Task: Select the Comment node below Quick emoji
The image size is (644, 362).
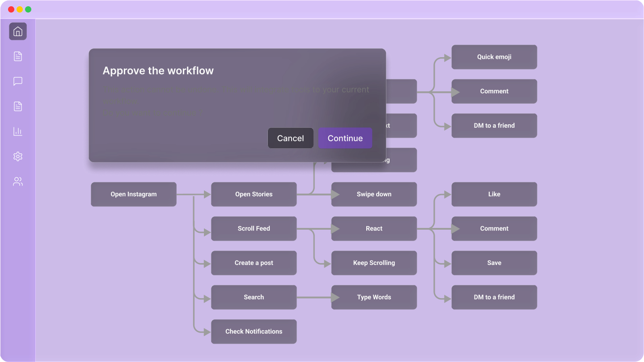Action: pyautogui.click(x=494, y=91)
